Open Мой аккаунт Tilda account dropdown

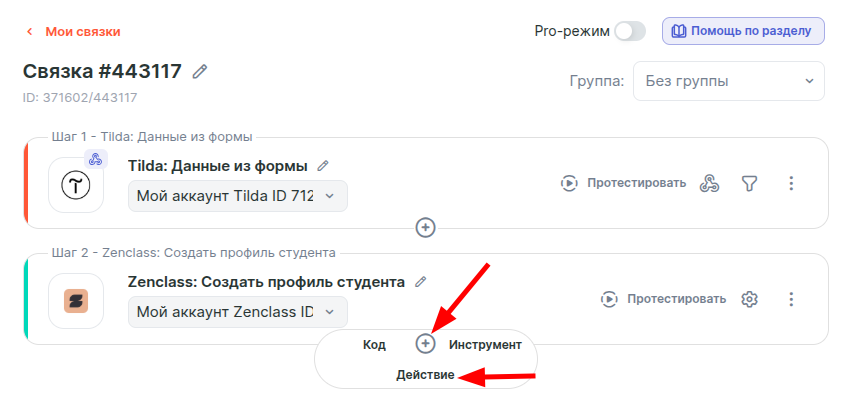[x=238, y=196]
